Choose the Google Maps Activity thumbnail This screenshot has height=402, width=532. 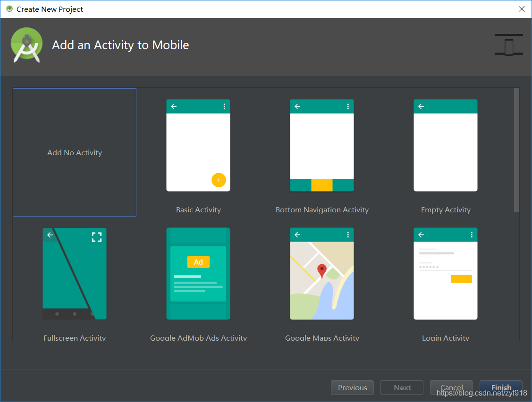click(321, 274)
